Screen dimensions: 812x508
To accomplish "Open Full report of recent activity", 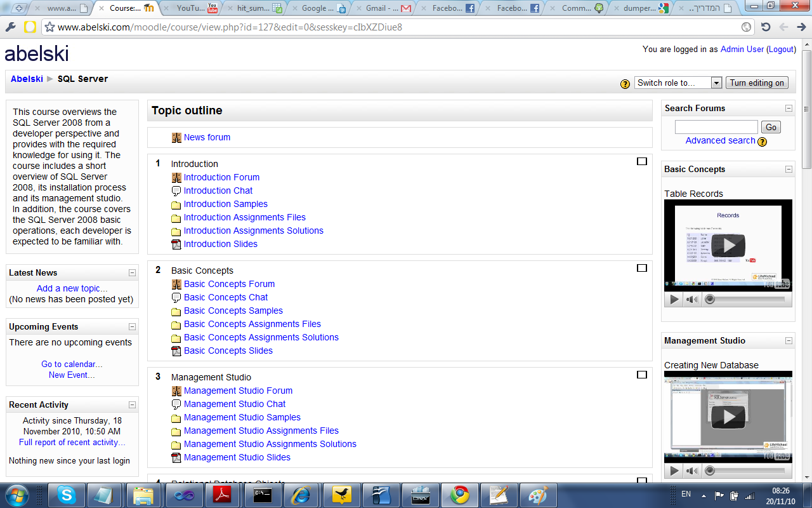I will click(72, 443).
